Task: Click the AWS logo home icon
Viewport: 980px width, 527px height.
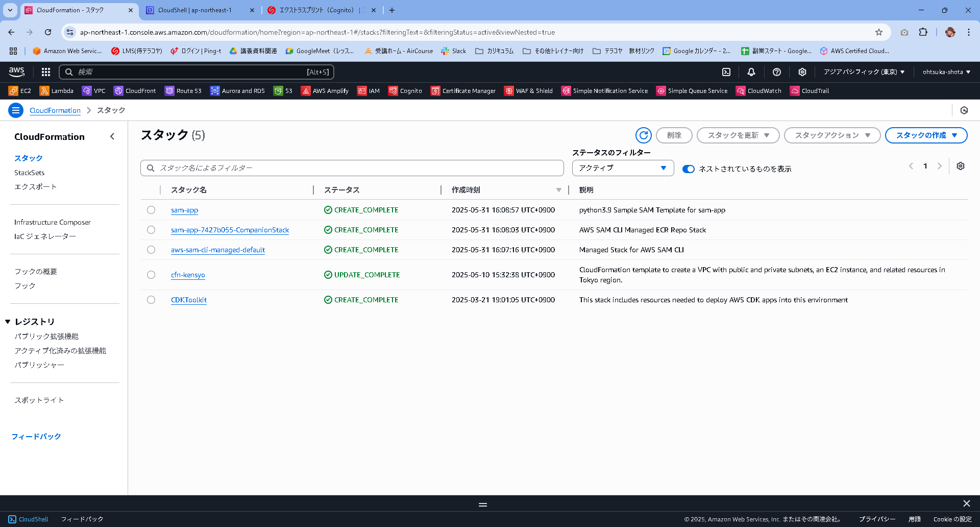Action: pos(16,72)
